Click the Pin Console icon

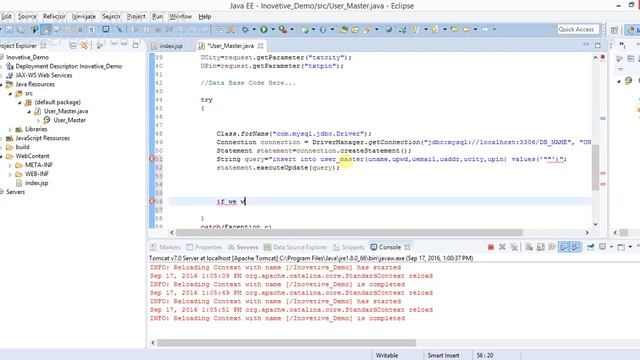[591, 247]
